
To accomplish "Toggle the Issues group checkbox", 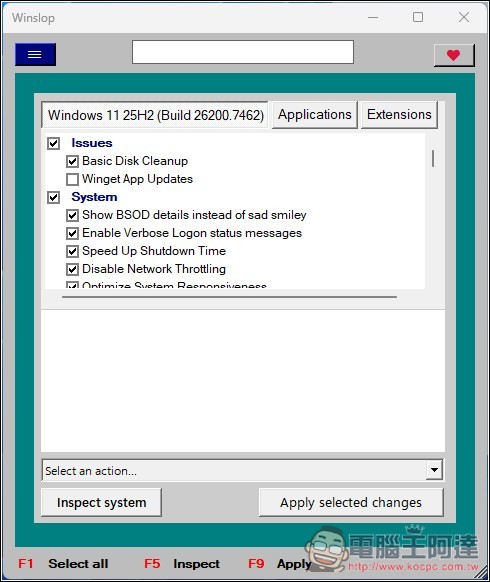I will [53, 143].
